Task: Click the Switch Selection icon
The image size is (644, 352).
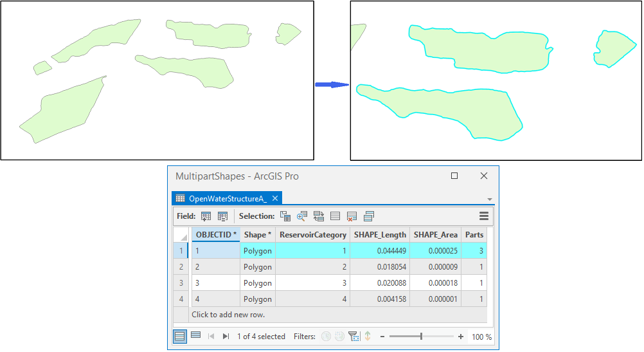Action: pyautogui.click(x=319, y=216)
